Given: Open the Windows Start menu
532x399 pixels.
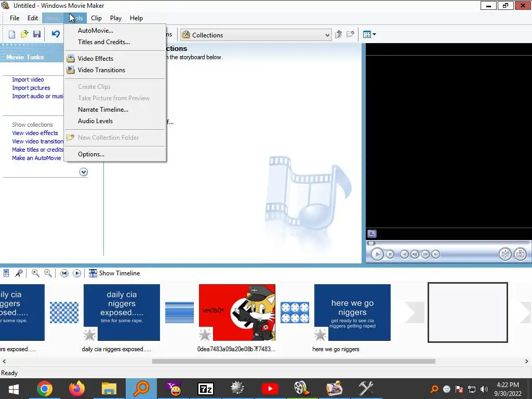Looking at the screenshot, I should point(14,389).
